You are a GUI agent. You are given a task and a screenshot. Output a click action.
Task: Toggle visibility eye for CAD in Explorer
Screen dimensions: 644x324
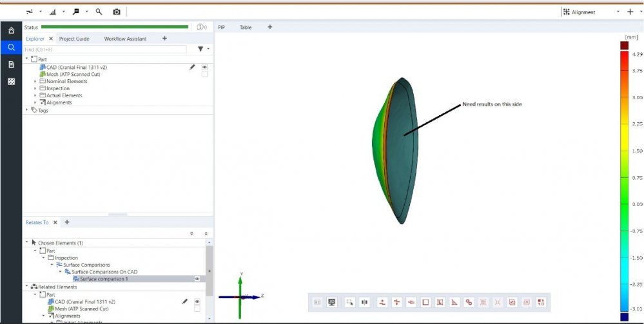click(204, 67)
